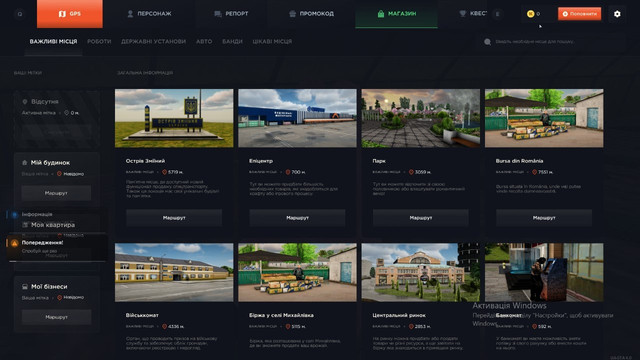Image resolution: width=640 pixels, height=360 pixels.
Task: Click the pin icon beside Відсутня
Action: (x=24, y=102)
